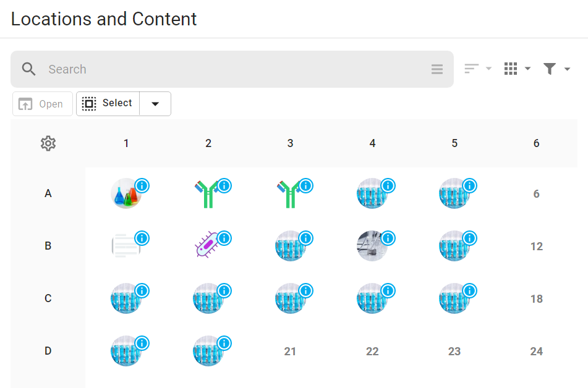Open the Select button dropdown arrow

[155, 104]
